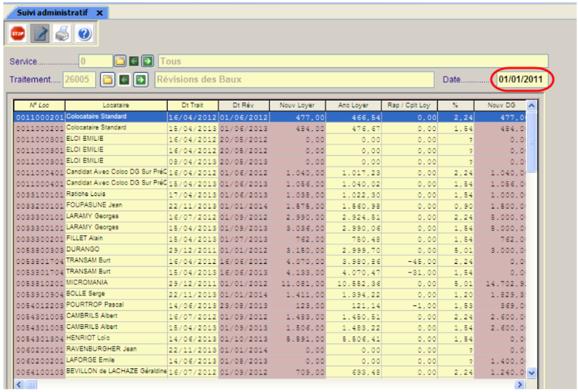The width and height of the screenshot is (578, 392).
Task: Click the Service number input field
Action: (94, 62)
